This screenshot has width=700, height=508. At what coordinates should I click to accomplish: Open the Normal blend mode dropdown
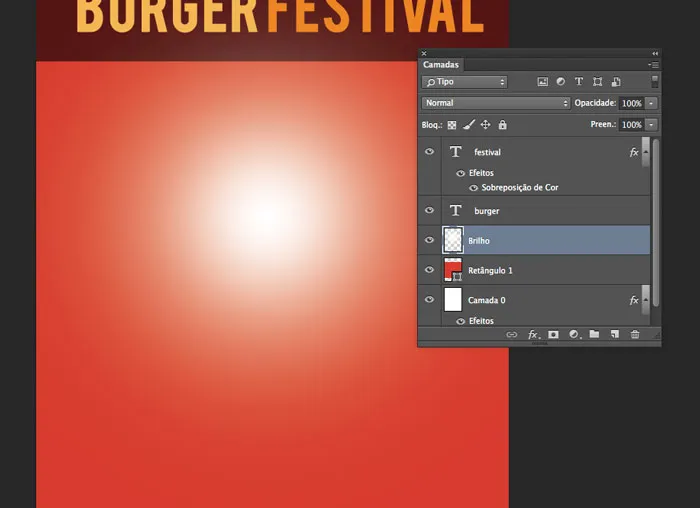point(496,103)
